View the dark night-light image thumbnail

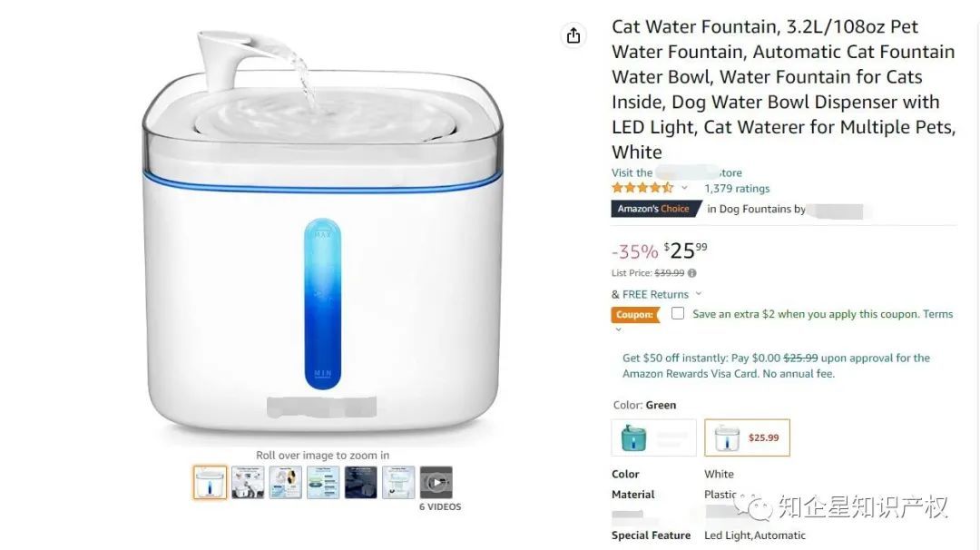tap(360, 483)
